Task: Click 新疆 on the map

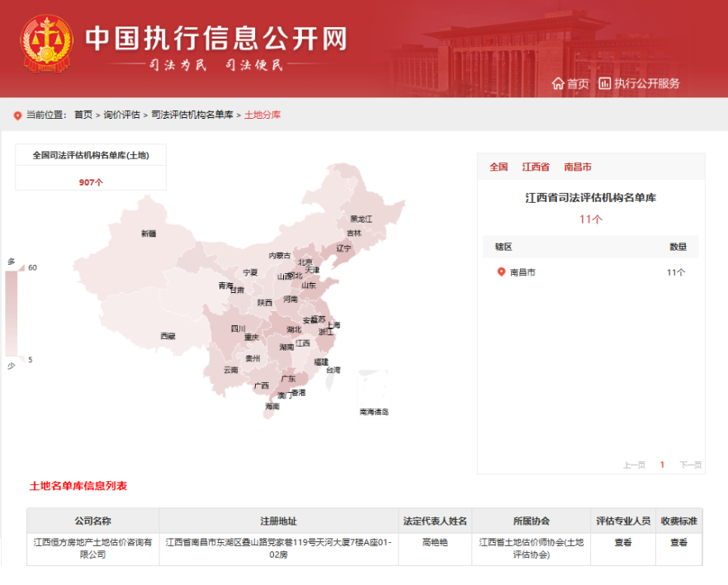Action: pos(148,234)
